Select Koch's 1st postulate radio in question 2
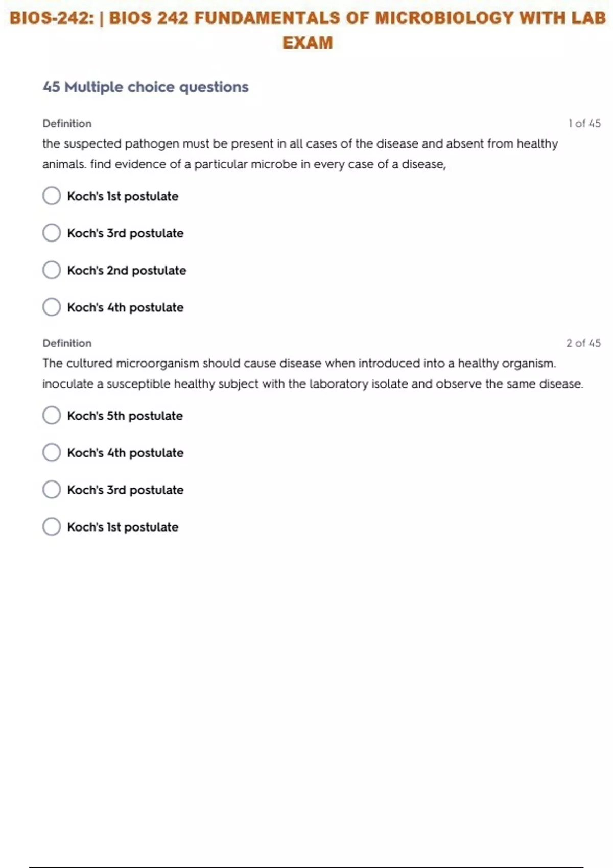 click(x=52, y=527)
